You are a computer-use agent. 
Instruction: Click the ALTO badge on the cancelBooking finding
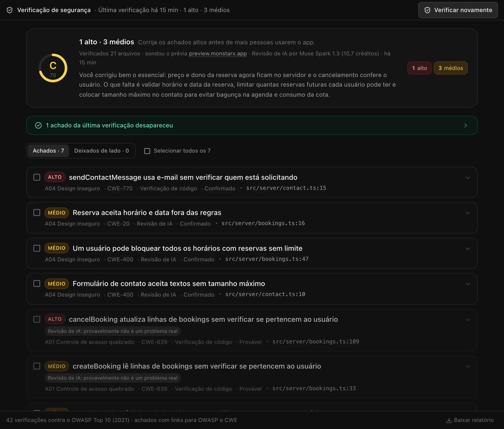click(55, 319)
